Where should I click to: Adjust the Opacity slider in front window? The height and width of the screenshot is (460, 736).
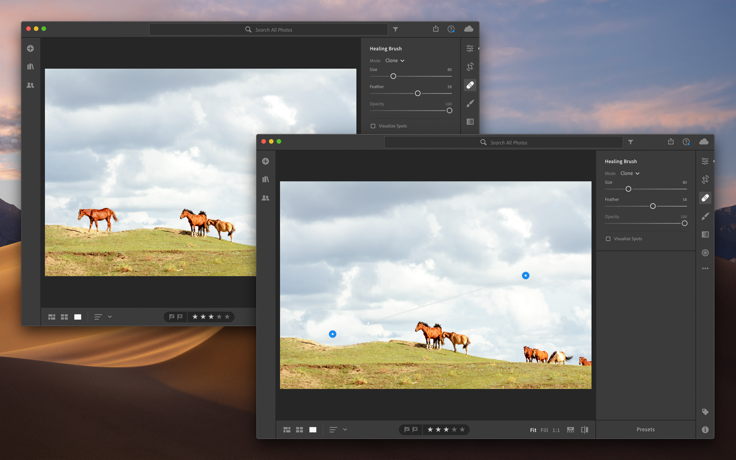684,223
